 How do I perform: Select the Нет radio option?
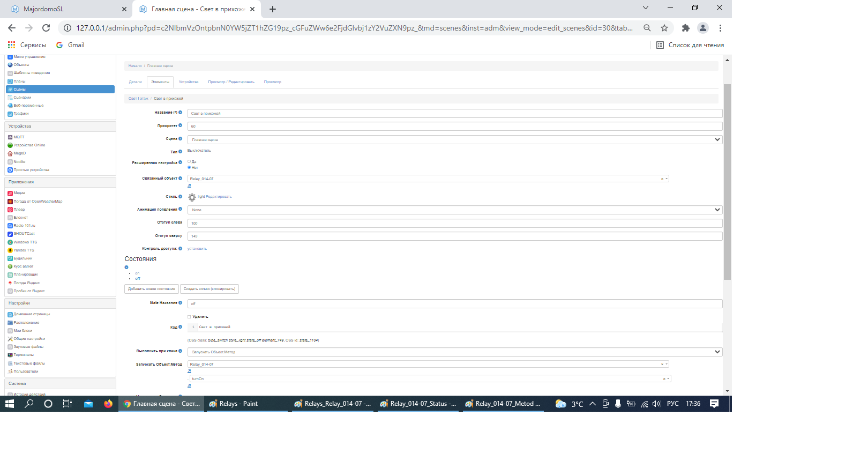click(x=189, y=167)
